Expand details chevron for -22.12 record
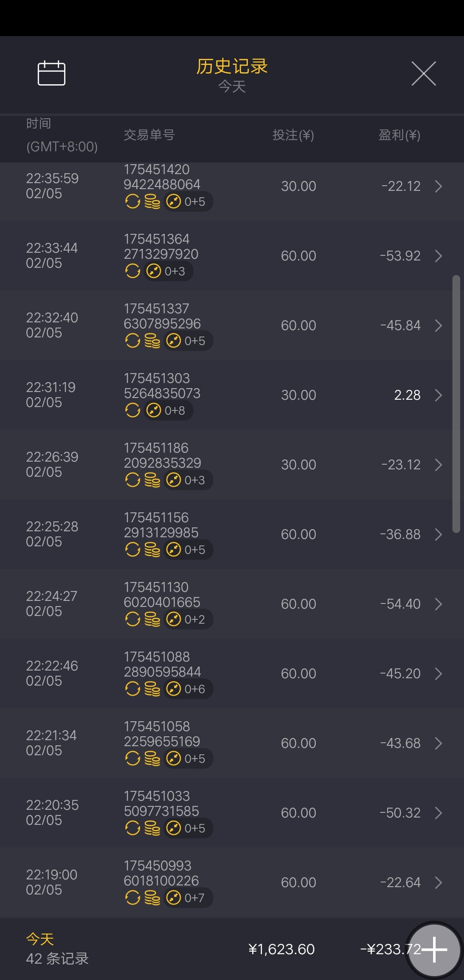Screen dimensions: 464x980 438,186
